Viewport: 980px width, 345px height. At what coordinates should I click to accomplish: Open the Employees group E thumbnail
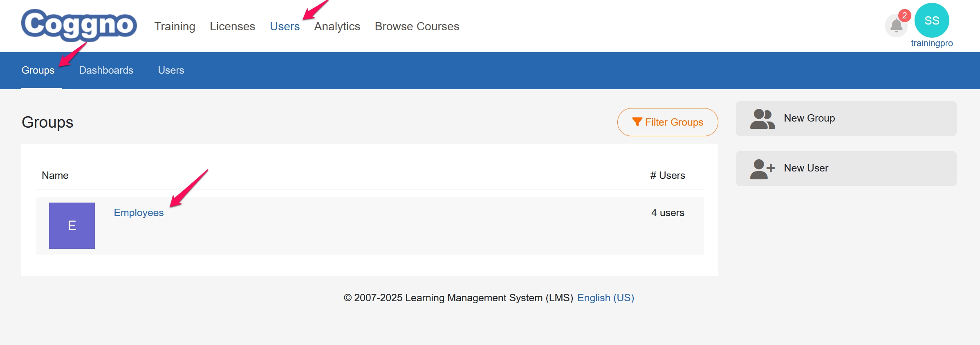(72, 225)
